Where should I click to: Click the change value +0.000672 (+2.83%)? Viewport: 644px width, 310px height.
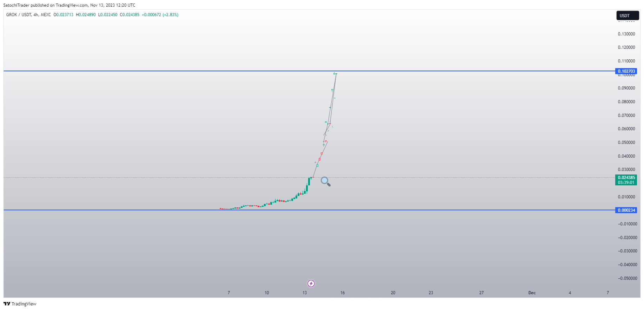coord(160,15)
